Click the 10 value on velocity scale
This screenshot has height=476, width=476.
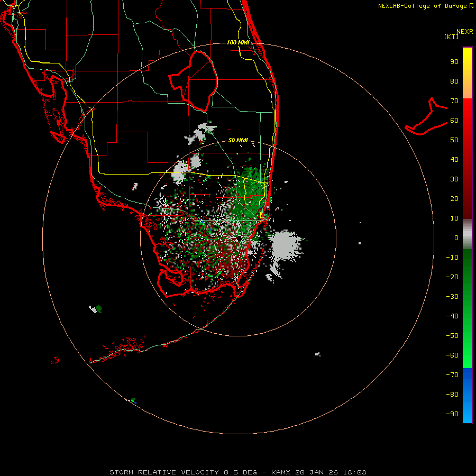[x=454, y=218]
